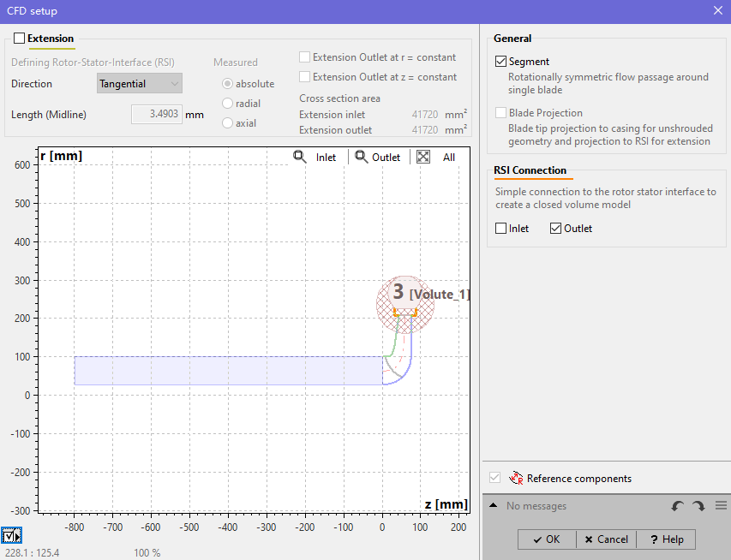
Task: Enable RSI Connection Inlet checkbox
Action: (x=500, y=229)
